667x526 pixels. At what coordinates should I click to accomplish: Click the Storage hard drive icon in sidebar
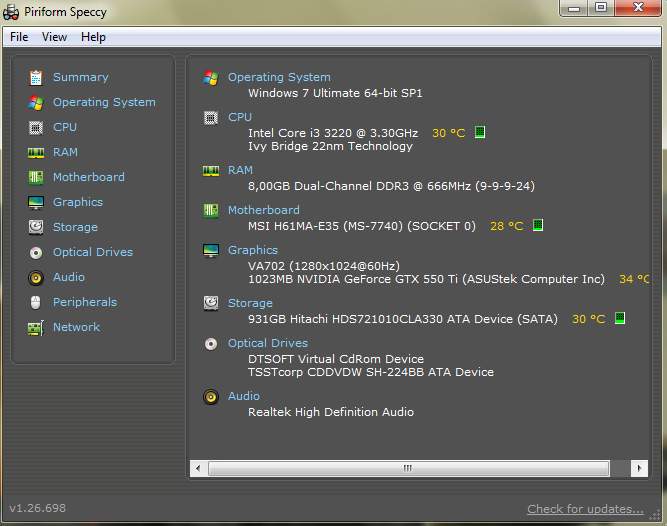[x=36, y=227]
